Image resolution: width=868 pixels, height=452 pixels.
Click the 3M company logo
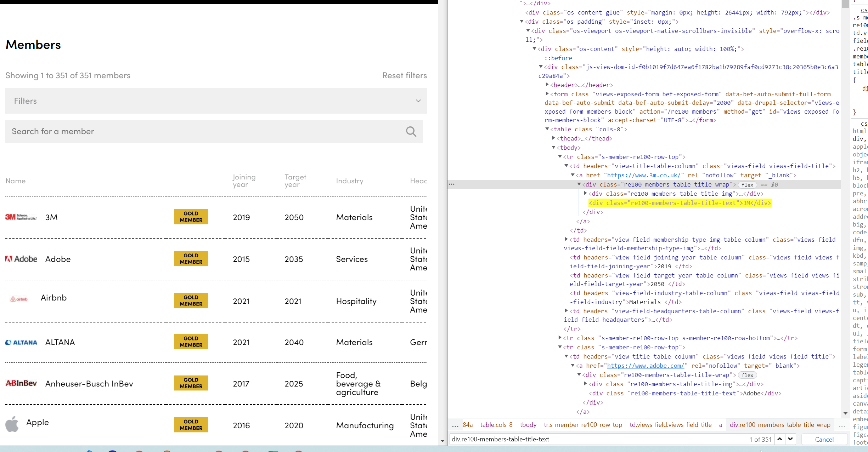coord(21,217)
